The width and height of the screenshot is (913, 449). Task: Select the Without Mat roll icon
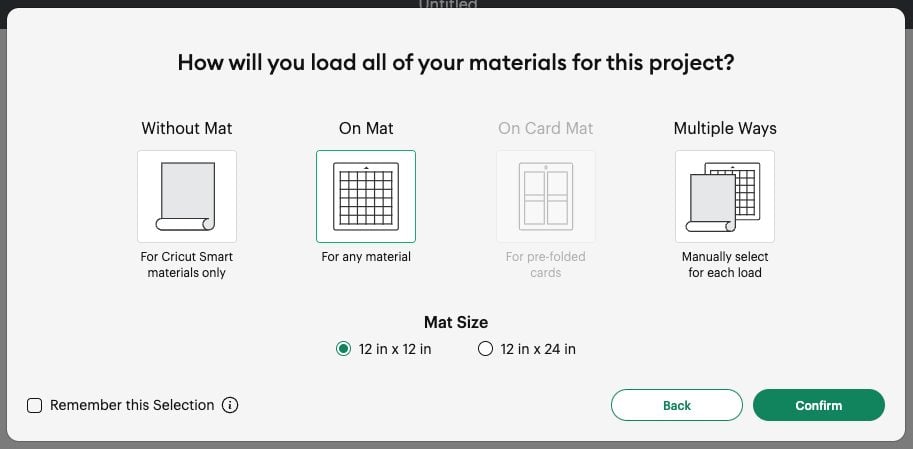tap(187, 196)
